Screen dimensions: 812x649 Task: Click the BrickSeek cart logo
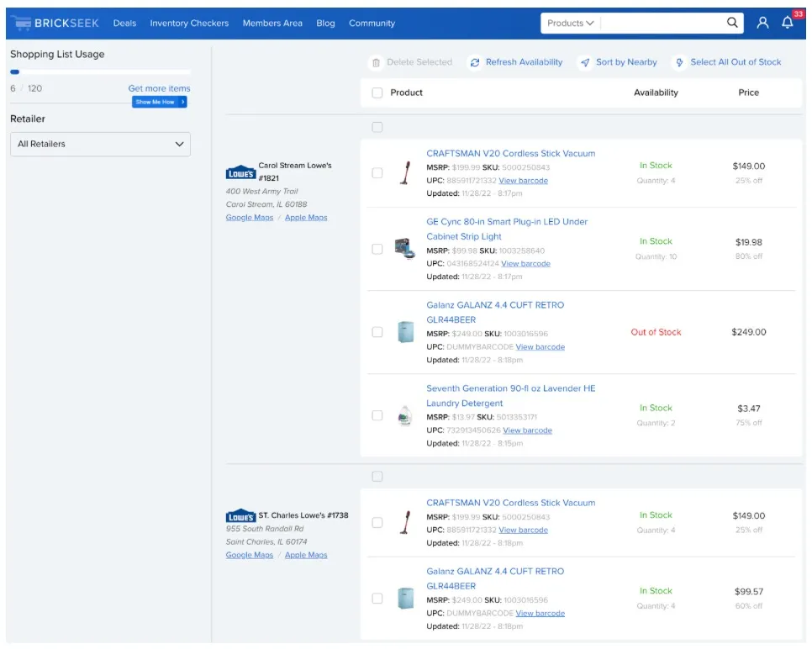click(x=20, y=23)
